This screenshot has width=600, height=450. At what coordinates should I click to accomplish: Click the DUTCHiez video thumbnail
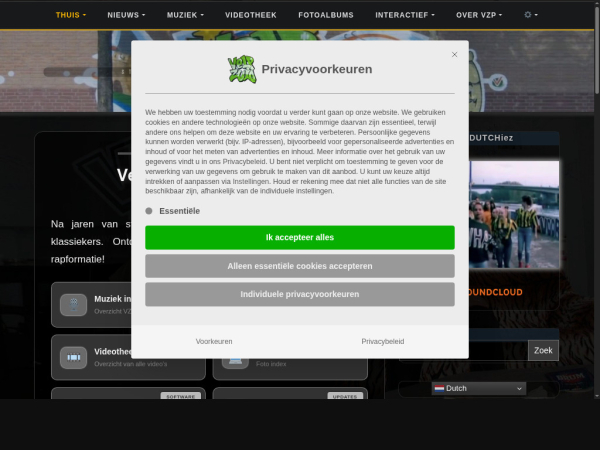click(x=514, y=214)
